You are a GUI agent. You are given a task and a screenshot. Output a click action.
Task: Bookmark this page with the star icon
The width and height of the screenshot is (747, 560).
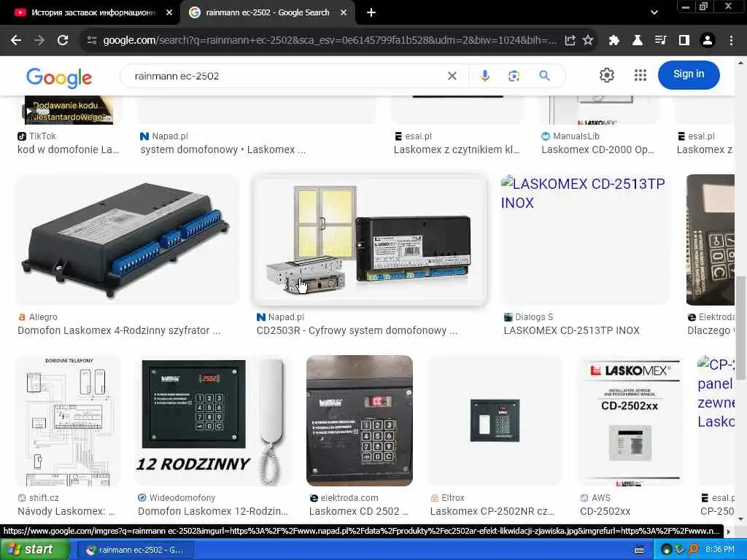589,41
